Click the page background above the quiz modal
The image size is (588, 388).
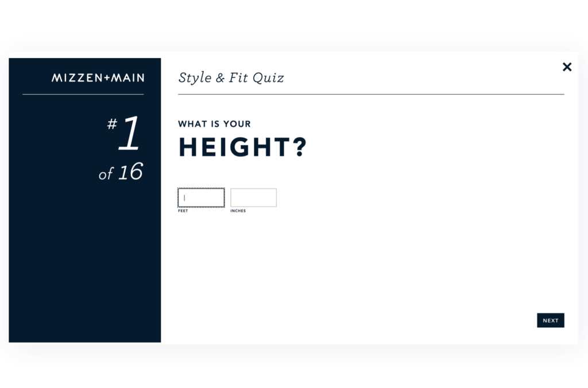294,26
